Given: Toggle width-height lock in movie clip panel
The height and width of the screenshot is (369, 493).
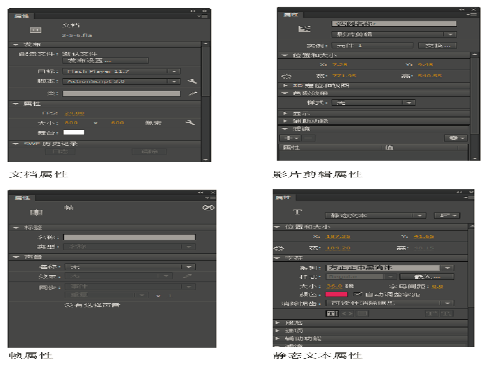Looking at the screenshot, I should pos(286,76).
